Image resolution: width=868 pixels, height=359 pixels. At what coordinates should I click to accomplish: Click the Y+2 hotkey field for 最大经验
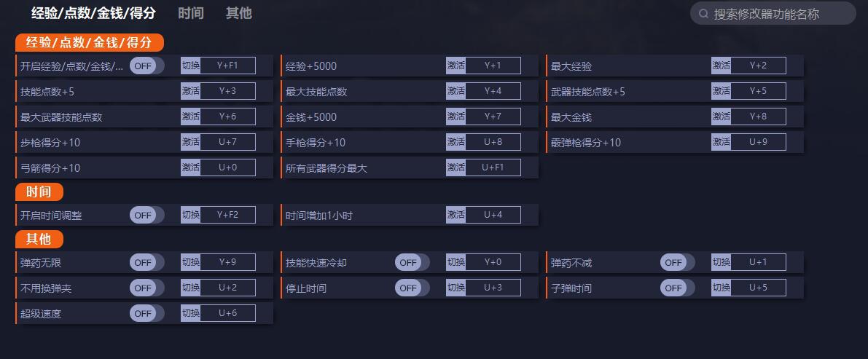[758, 66]
